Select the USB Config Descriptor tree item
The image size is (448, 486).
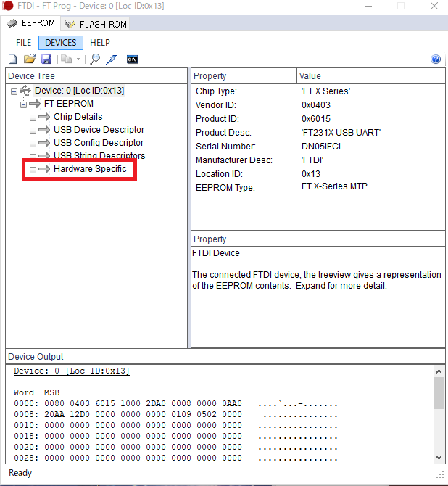click(99, 143)
